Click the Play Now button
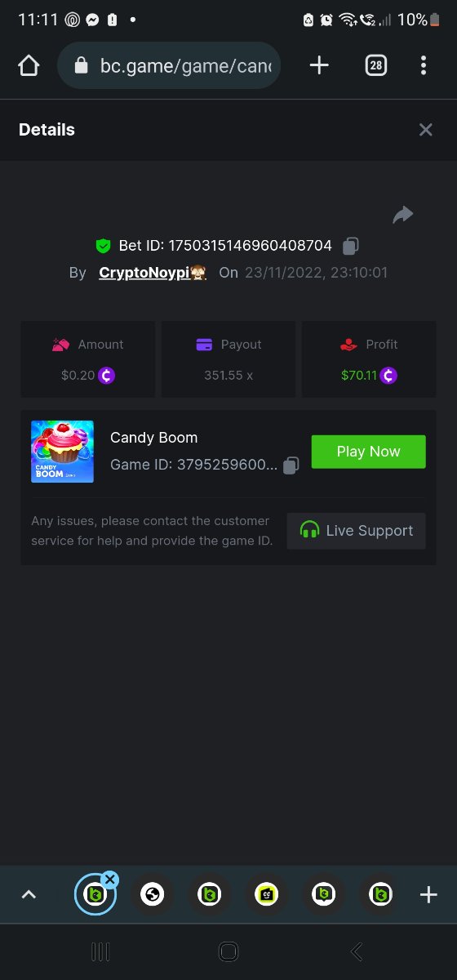Screen dimensions: 457x980 (368, 452)
